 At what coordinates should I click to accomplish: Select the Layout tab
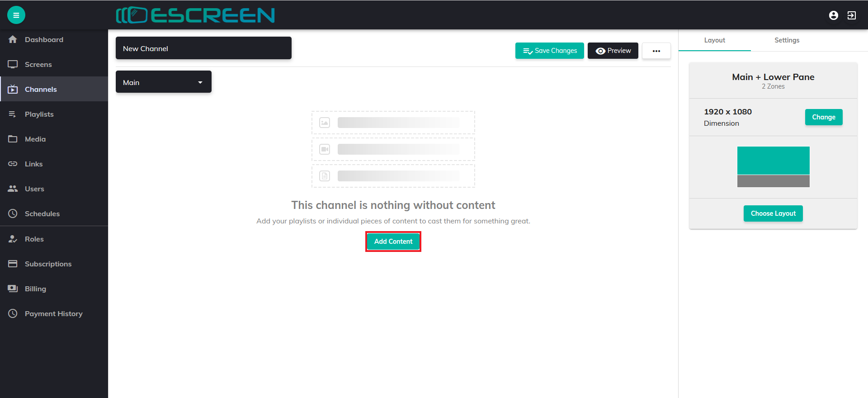[715, 40]
